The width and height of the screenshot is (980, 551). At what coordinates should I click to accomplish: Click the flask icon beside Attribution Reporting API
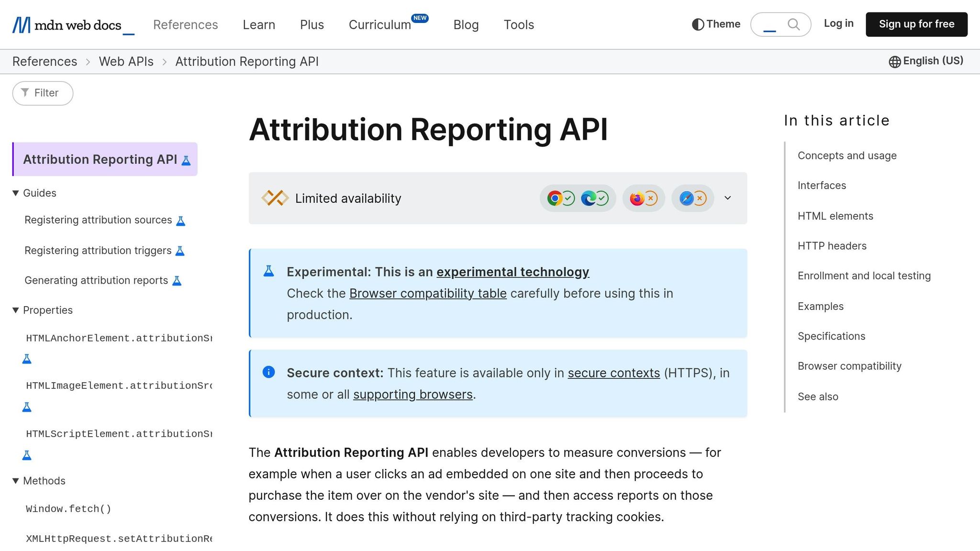[186, 160]
